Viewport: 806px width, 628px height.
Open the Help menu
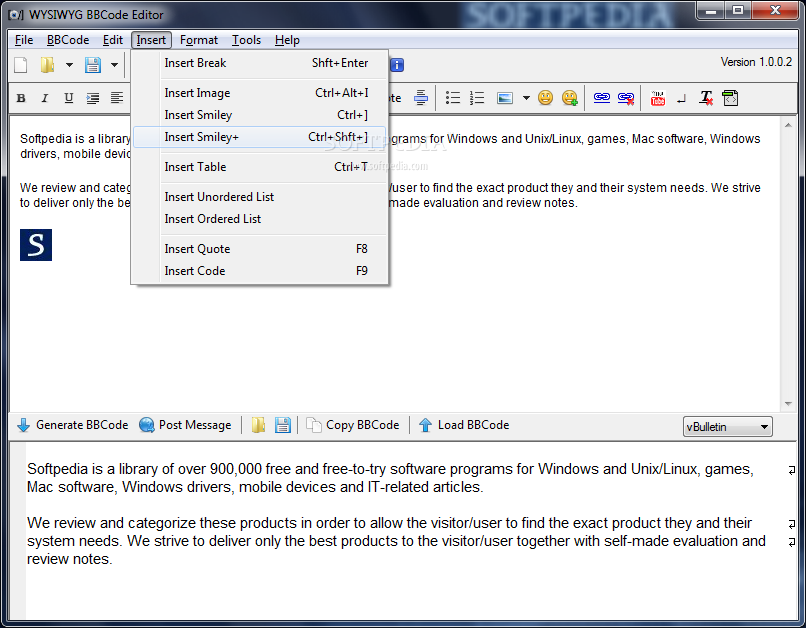pyautogui.click(x=287, y=40)
